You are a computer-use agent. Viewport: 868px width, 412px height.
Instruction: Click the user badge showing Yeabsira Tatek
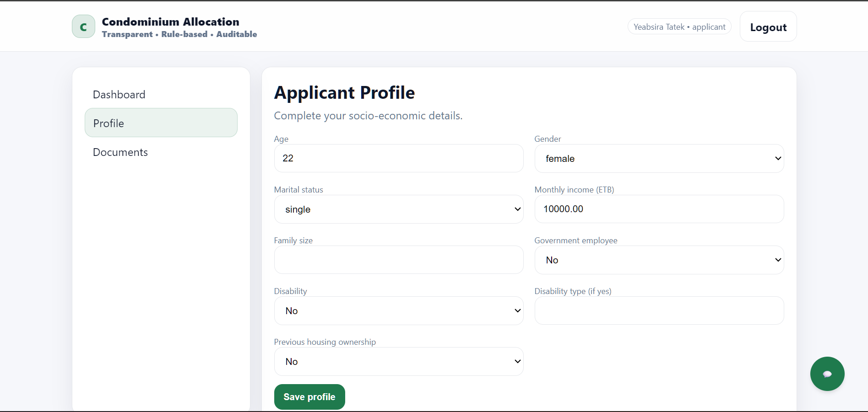click(x=679, y=27)
